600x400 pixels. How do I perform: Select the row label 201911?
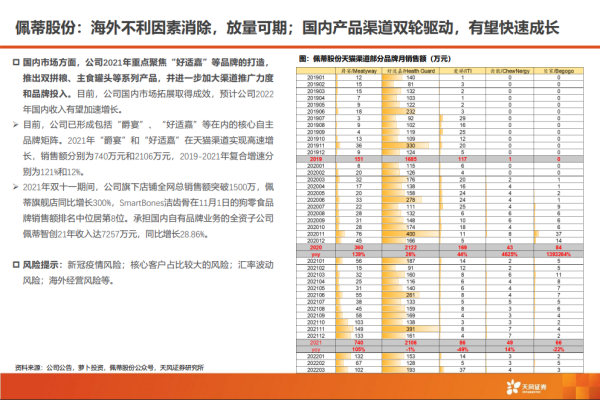tap(316, 145)
